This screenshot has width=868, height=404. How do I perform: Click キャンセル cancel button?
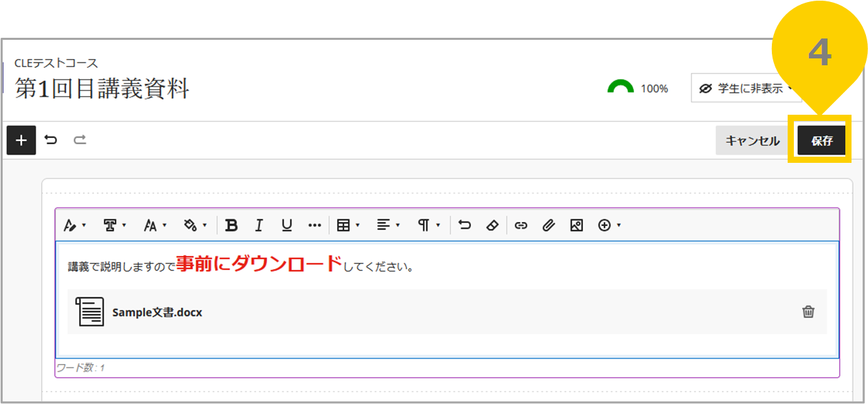click(753, 141)
